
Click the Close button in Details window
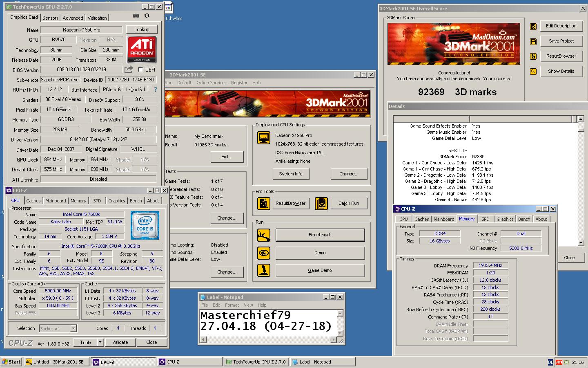pos(569,258)
